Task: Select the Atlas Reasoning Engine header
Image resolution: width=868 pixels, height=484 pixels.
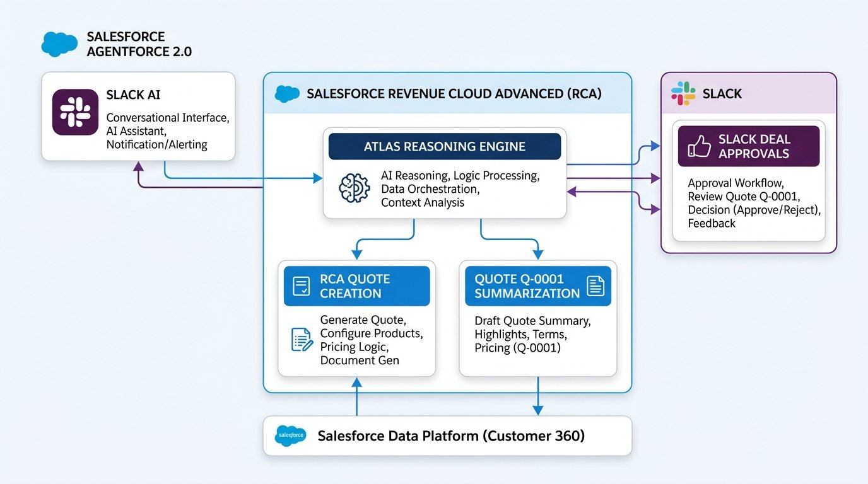Action: [x=445, y=146]
